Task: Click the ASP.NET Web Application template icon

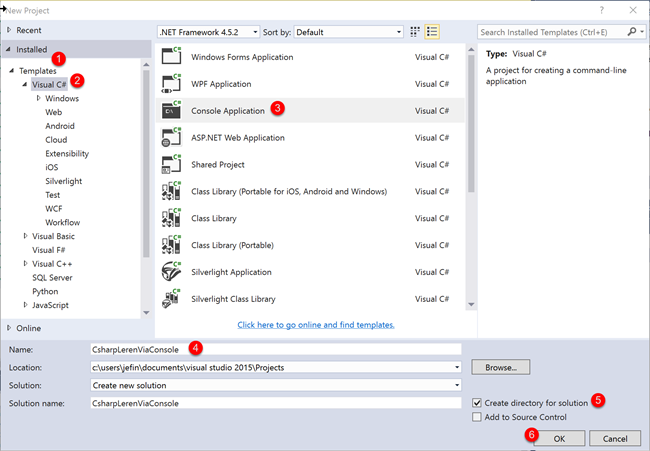Action: click(x=171, y=137)
